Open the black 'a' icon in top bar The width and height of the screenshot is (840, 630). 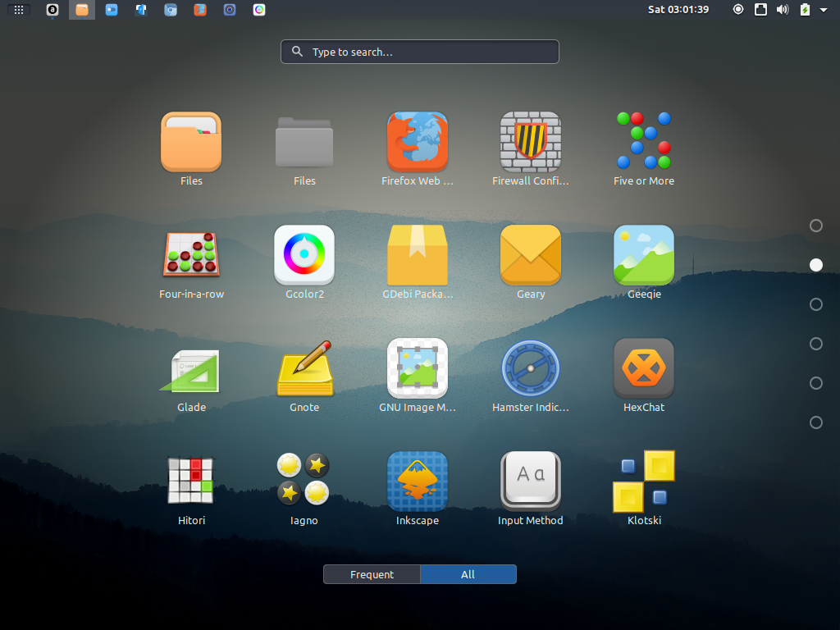52,10
